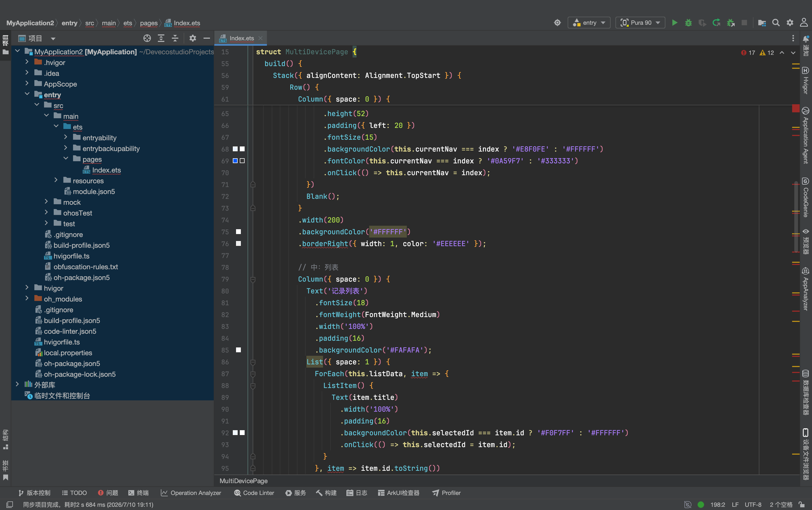Start debugging with the bug icon
This screenshot has height=510, width=812.
(x=688, y=23)
